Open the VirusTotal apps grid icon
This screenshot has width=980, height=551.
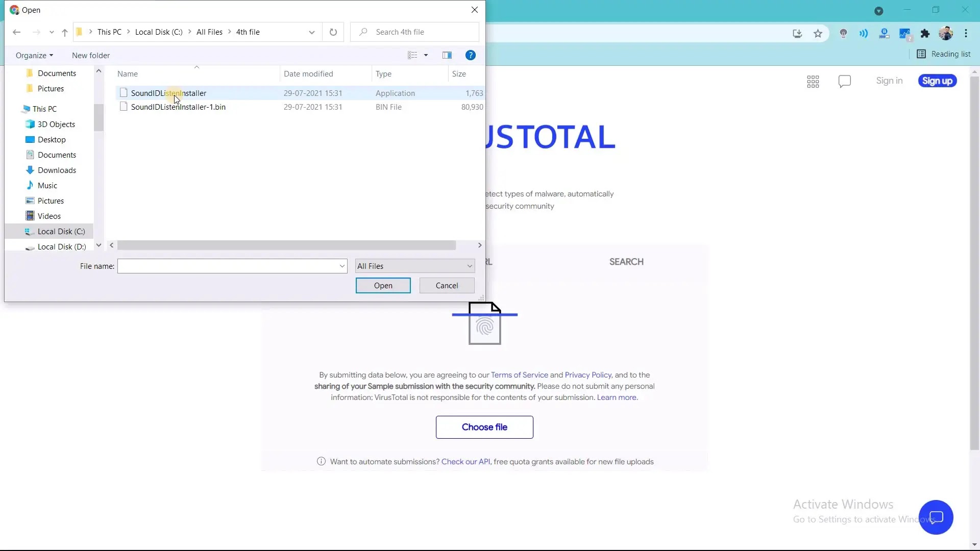click(x=813, y=82)
